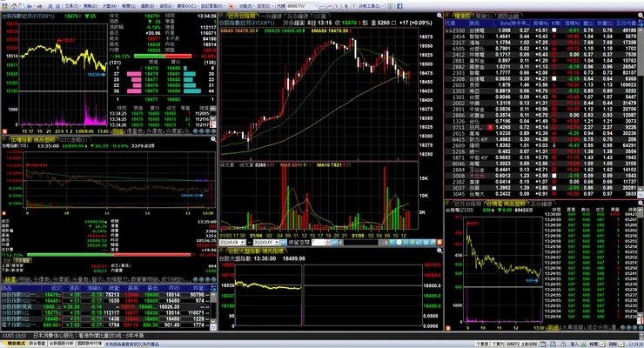This screenshot has width=644, height=348.
Task: Click the 保留空間 input box
Action: [319, 242]
